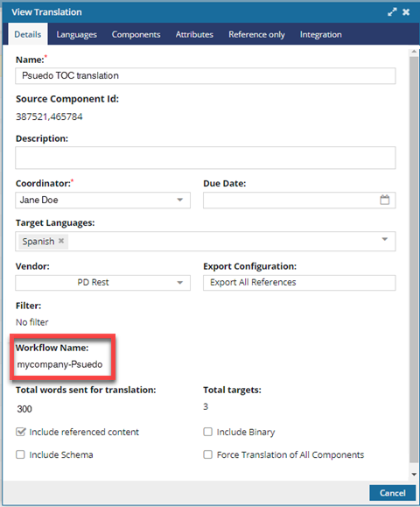Remove the Spanish target language tag
This screenshot has height=507, width=420.
point(61,241)
